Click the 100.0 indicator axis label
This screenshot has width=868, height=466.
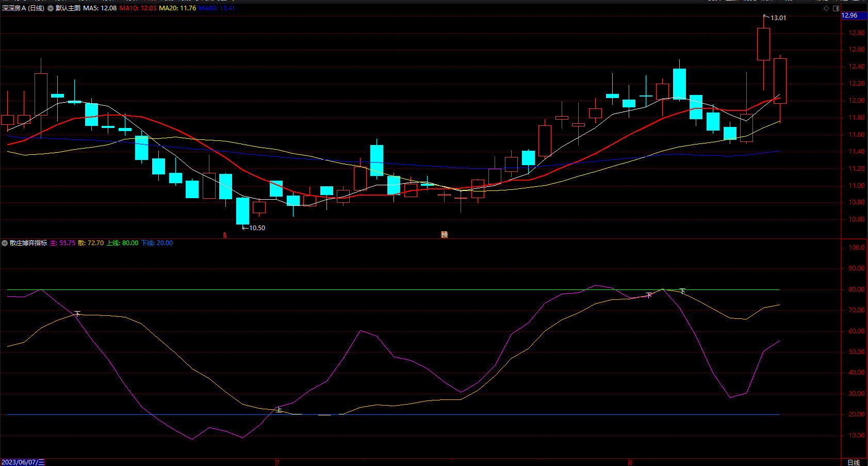857,248
